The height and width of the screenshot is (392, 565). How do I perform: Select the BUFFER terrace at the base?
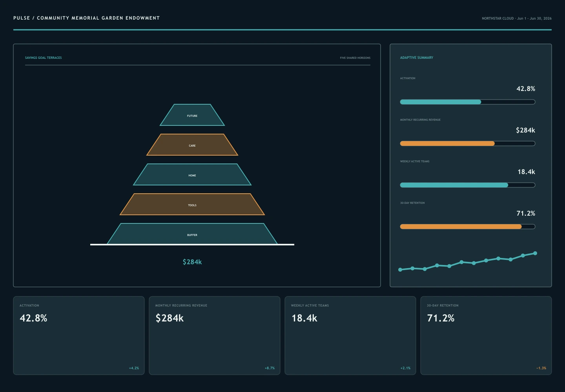[192, 234]
